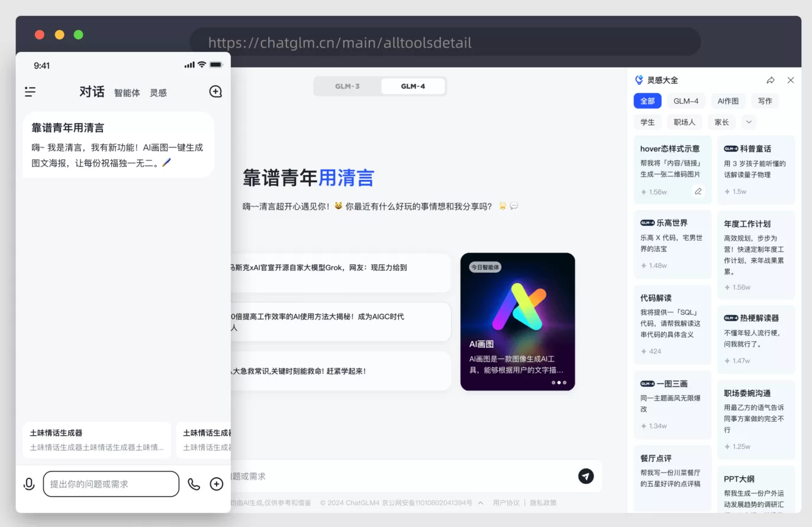Click the share arrow in 灵感大全 panel
Screen dimensions: 812x527
(770, 80)
